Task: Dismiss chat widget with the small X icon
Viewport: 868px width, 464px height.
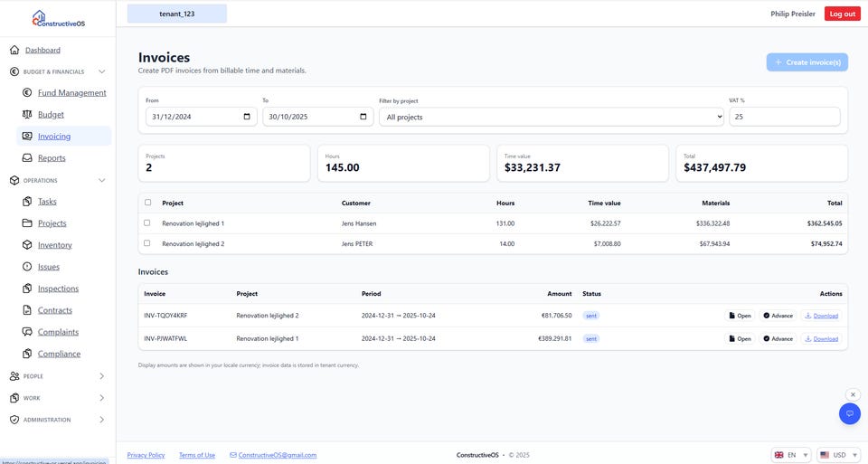Action: (x=853, y=394)
